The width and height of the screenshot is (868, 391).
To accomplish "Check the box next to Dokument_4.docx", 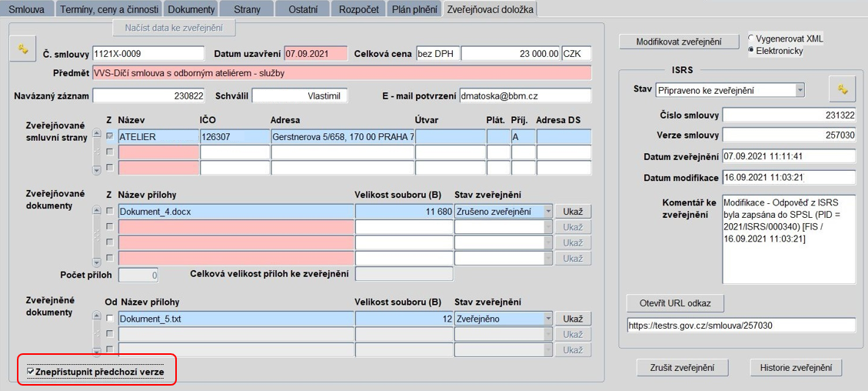I will pos(110,211).
